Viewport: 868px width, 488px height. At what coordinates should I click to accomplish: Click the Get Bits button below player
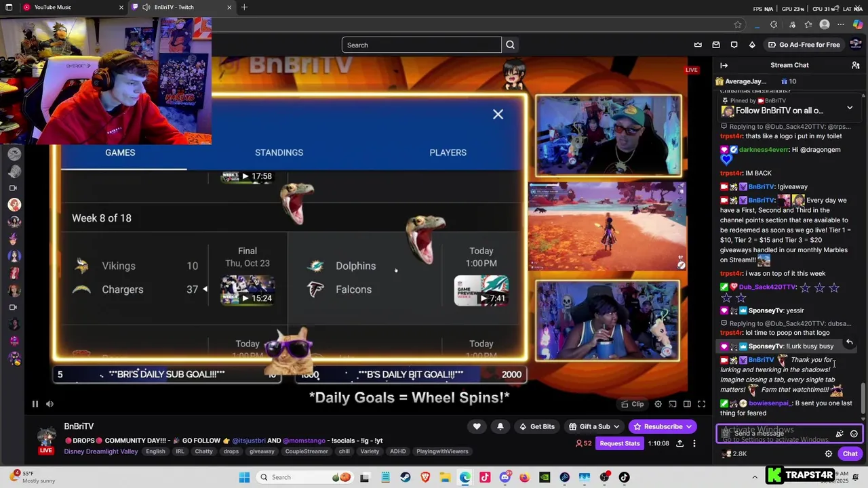point(536,426)
